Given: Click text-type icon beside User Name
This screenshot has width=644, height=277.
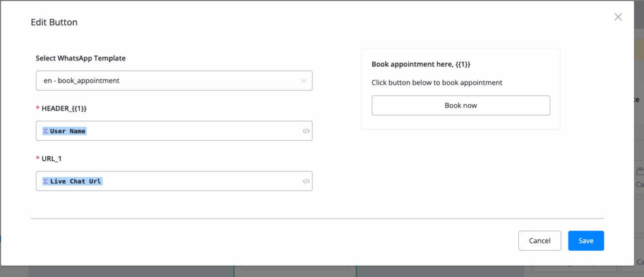Looking at the screenshot, I should click(45, 131).
